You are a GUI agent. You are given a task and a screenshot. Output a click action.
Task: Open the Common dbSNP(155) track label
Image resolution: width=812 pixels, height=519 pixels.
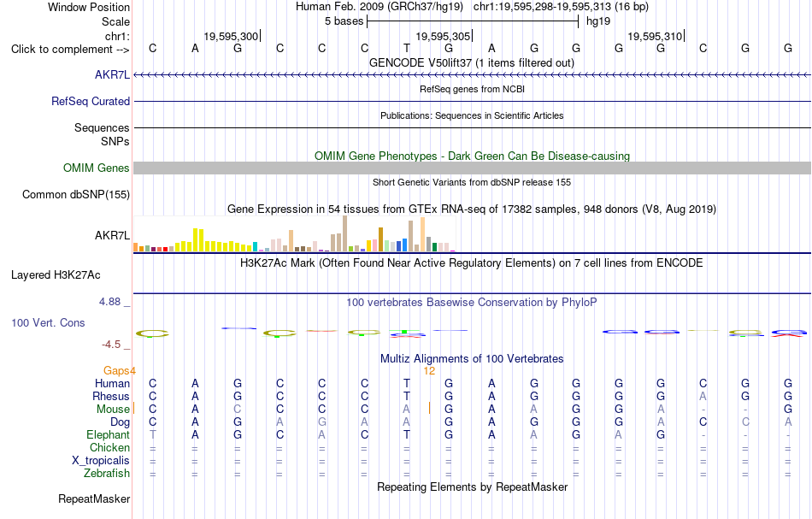(76, 194)
